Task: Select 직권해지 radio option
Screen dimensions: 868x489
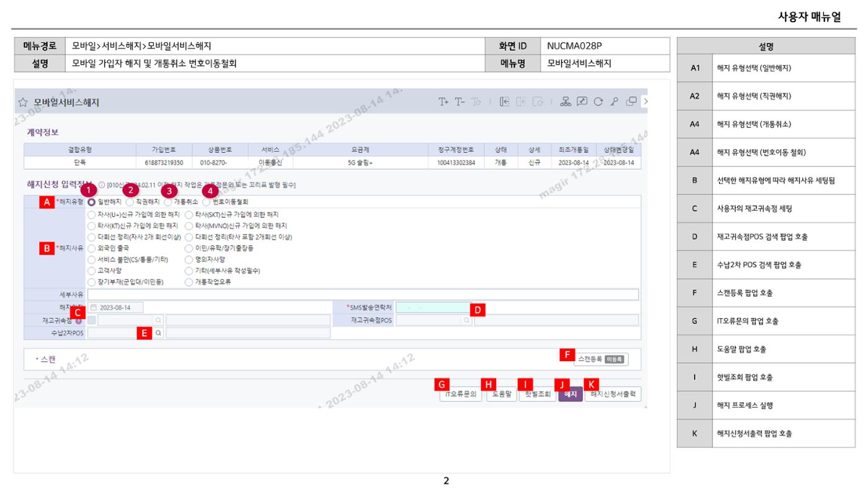Action: coord(129,202)
